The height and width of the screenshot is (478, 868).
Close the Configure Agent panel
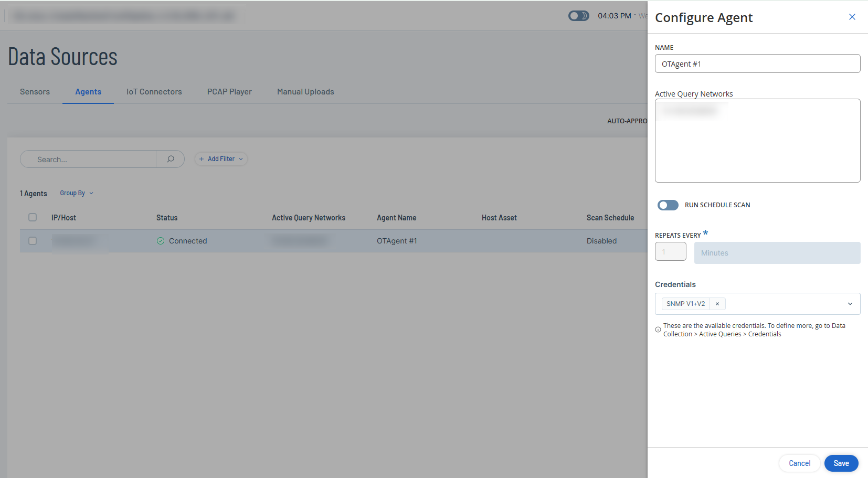[852, 17]
